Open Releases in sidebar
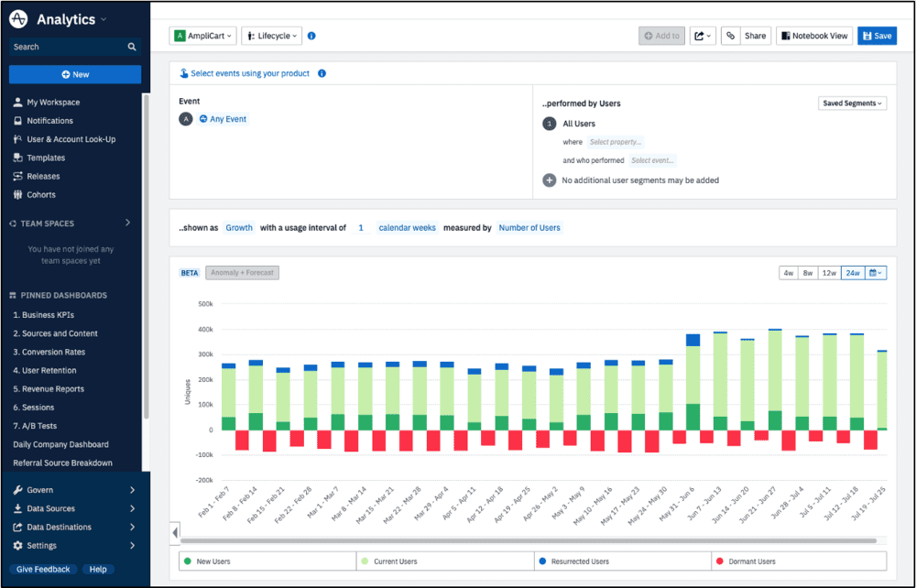The image size is (916, 588). pos(43,177)
